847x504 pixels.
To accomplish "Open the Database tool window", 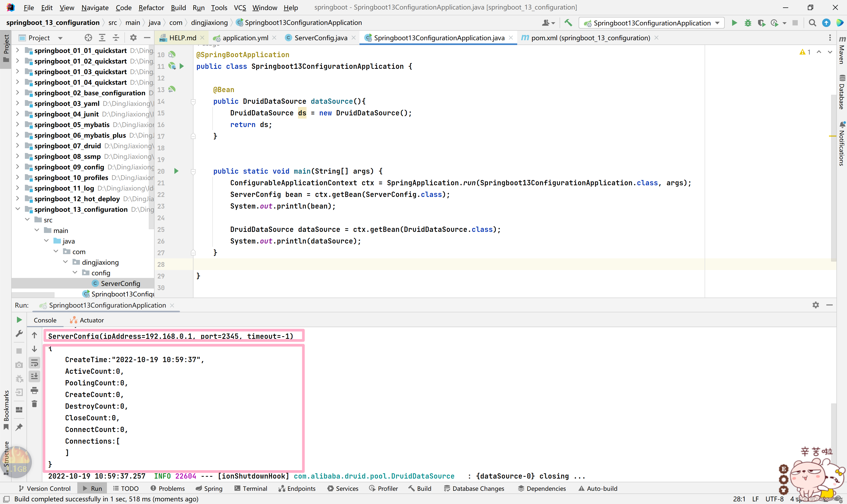I will (842, 92).
